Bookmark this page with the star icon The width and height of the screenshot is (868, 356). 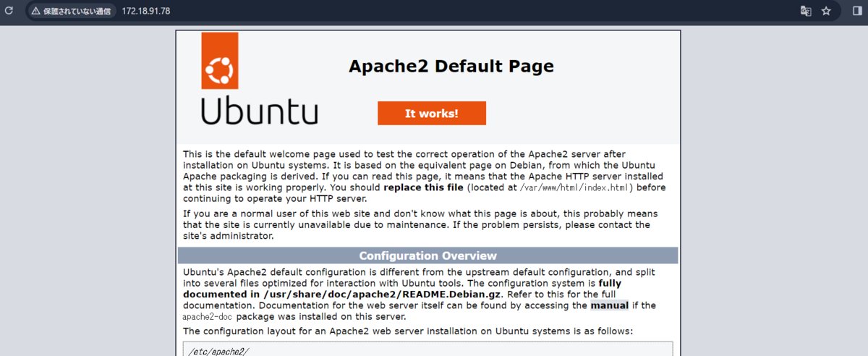pyautogui.click(x=826, y=11)
